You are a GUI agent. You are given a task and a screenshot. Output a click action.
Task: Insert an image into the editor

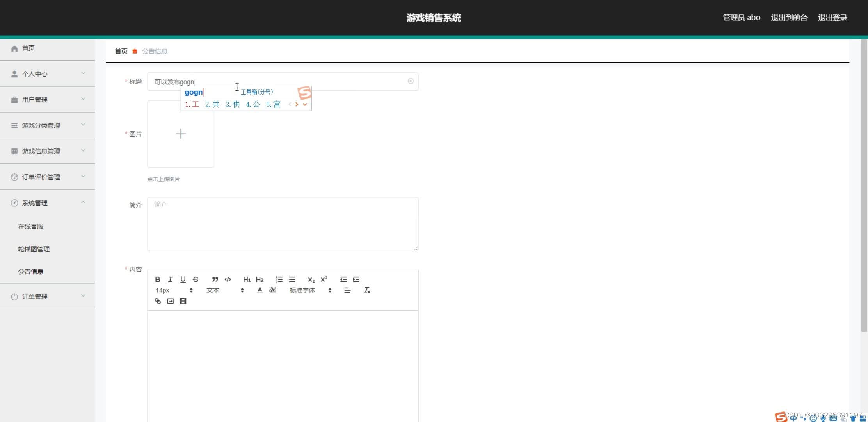[170, 301]
